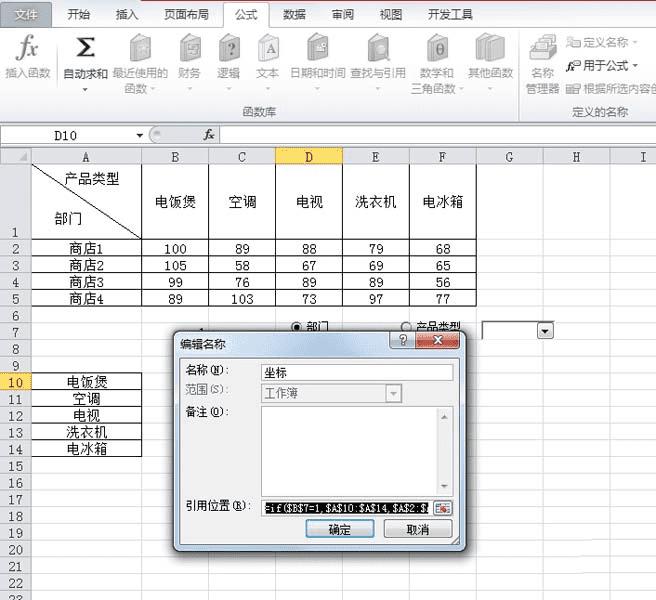Click the Refers to (引用位置) formula field
This screenshot has height=600, width=656.
point(346,508)
